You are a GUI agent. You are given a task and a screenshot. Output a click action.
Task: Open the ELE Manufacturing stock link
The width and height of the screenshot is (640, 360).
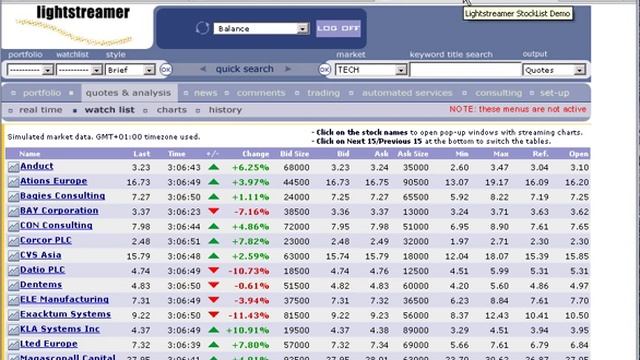(64, 299)
